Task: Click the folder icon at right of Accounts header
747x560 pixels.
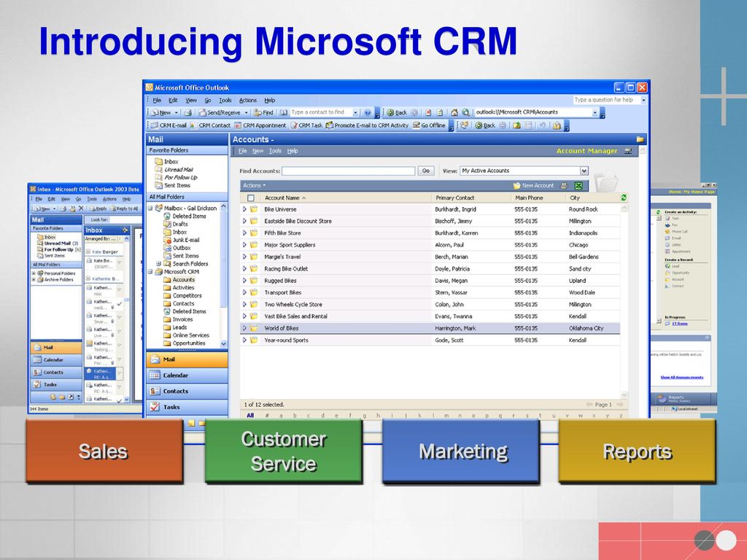Action: (640, 139)
